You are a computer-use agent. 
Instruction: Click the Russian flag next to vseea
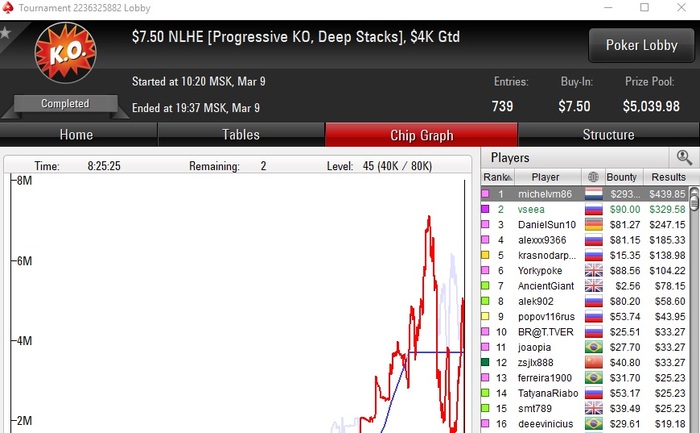(x=594, y=209)
